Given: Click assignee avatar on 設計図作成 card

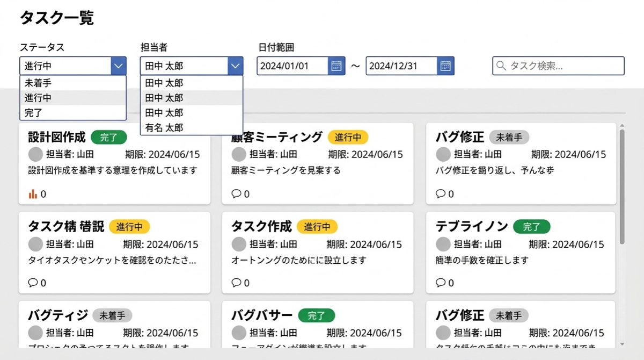Looking at the screenshot, I should [35, 155].
